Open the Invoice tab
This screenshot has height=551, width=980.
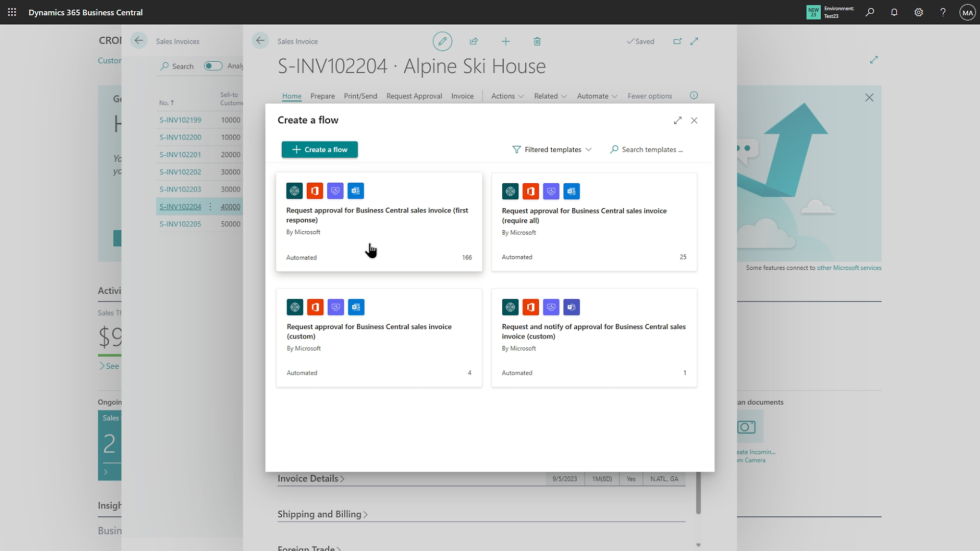(x=463, y=96)
